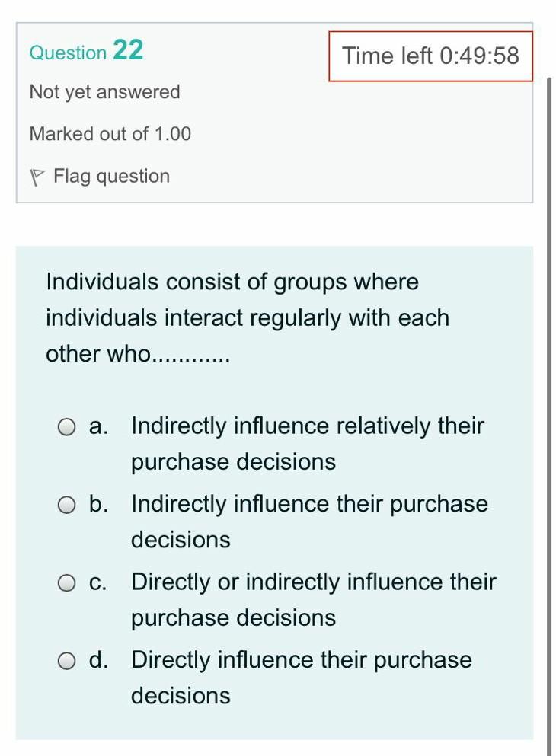This screenshot has height=756, width=556.
Task: Click the "Marked out of 1.00" text
Action: coord(110,134)
